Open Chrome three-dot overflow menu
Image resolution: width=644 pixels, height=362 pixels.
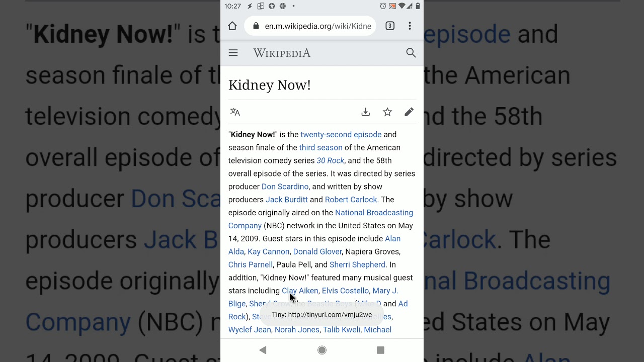(410, 26)
